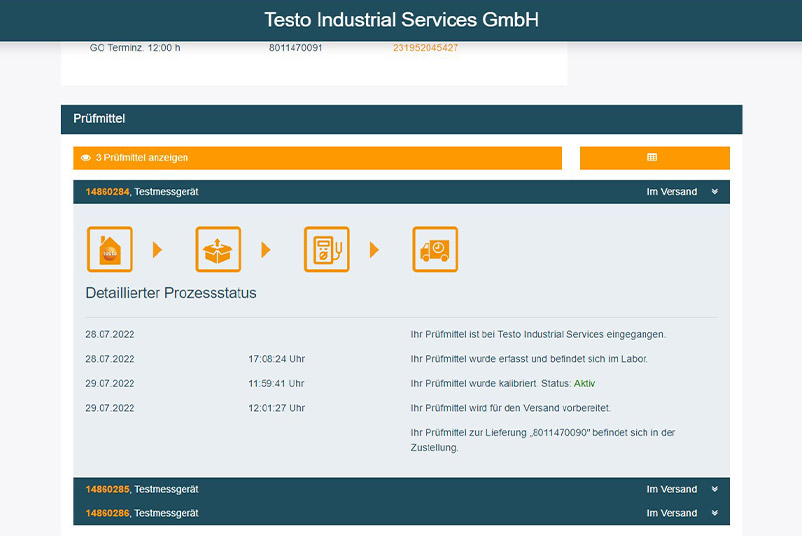Viewport: 802px width, 536px height.
Task: Click the 12:01:27 Uhr timestamp
Action: click(277, 408)
